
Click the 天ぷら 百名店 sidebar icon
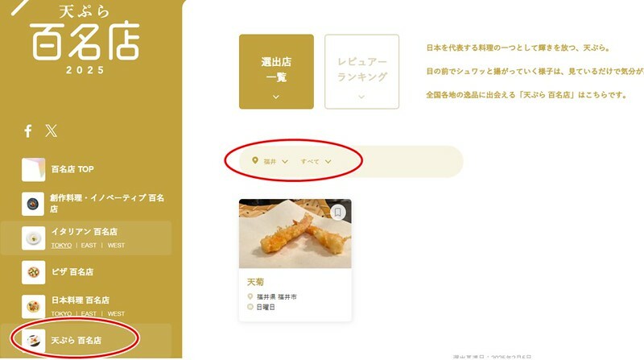click(x=33, y=341)
